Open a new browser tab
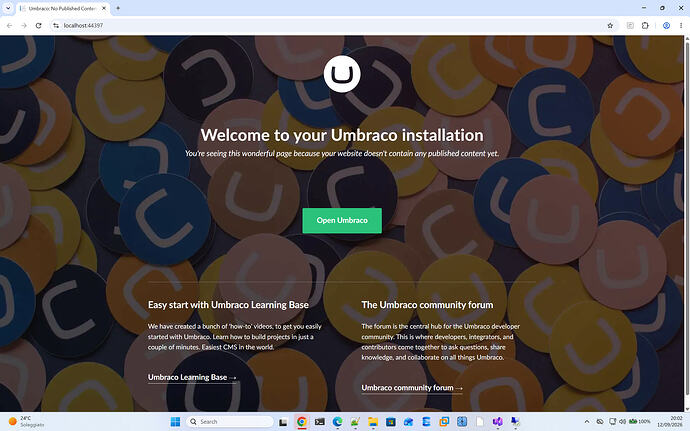 pyautogui.click(x=118, y=8)
